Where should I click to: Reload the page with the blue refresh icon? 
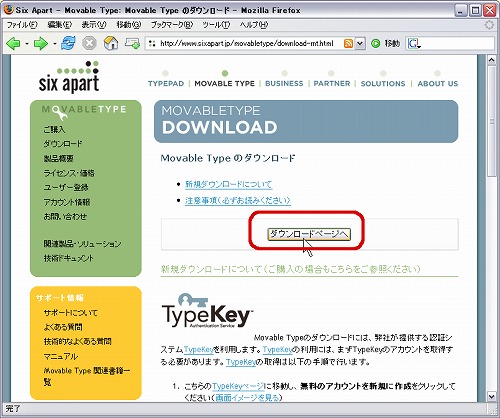coord(68,43)
